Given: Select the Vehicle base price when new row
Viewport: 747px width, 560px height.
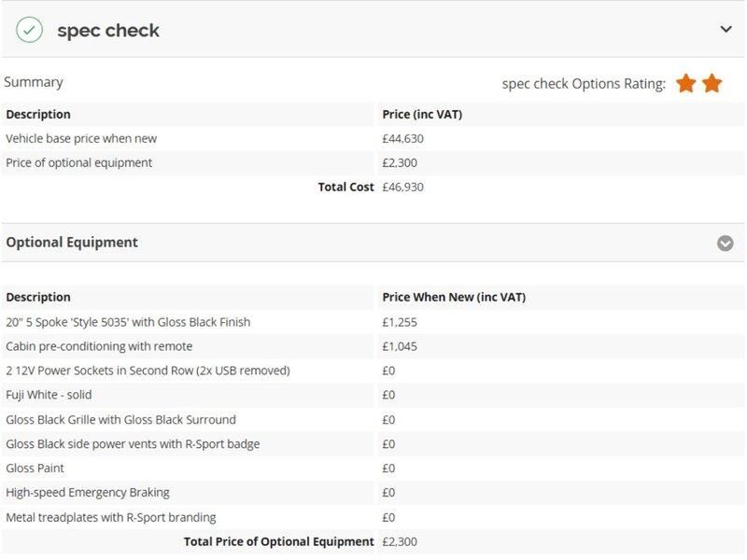Looking at the screenshot, I should [x=373, y=138].
